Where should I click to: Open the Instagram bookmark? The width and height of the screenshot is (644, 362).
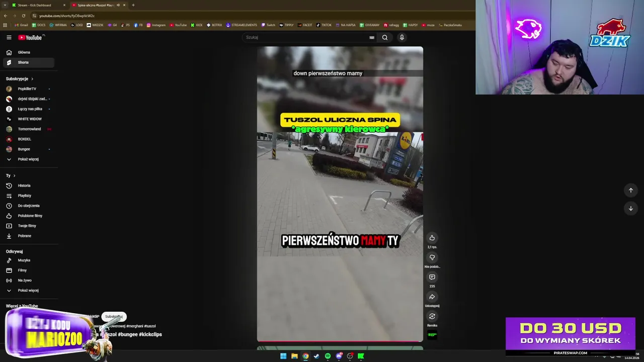[x=156, y=25]
